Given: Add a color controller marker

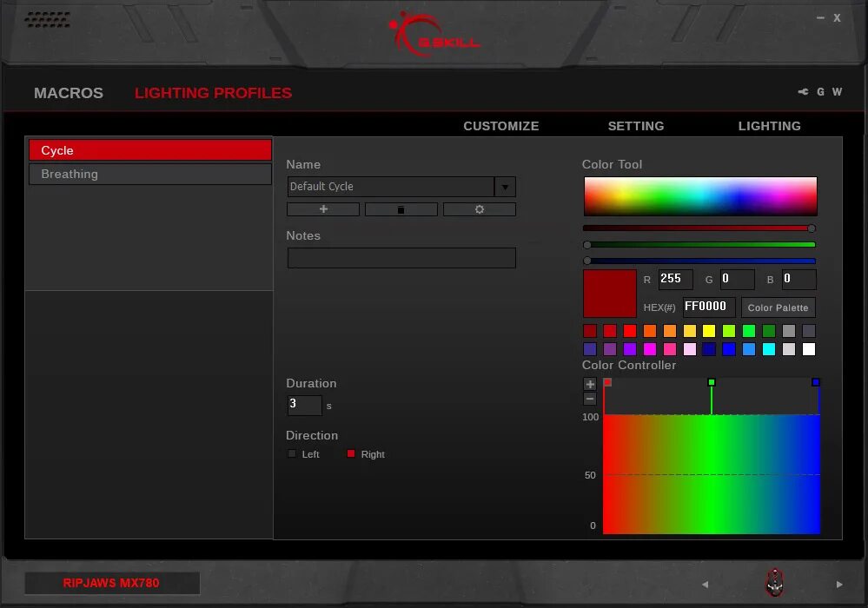Looking at the screenshot, I should [590, 384].
